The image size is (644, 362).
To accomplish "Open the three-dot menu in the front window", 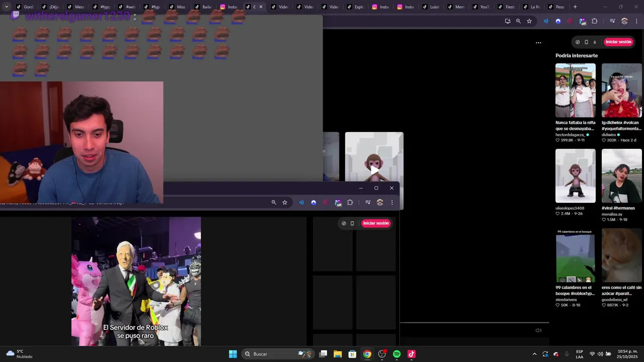I will (x=392, y=202).
